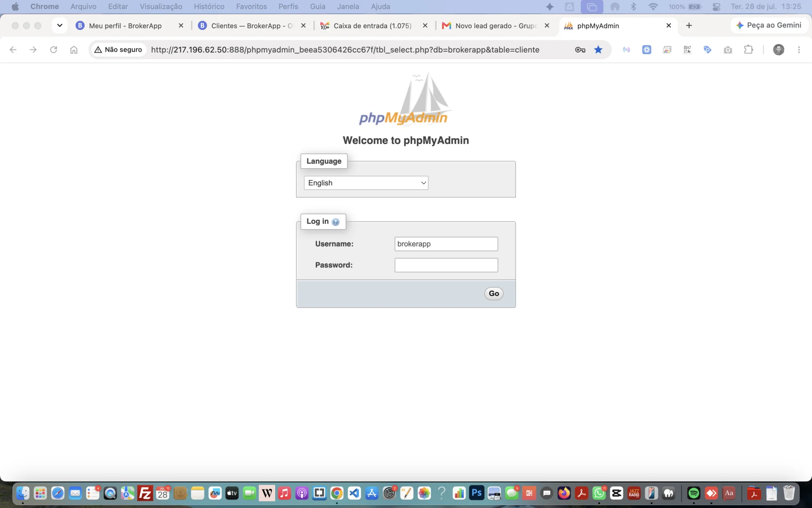Open Chrome three-dot menu

(799, 50)
